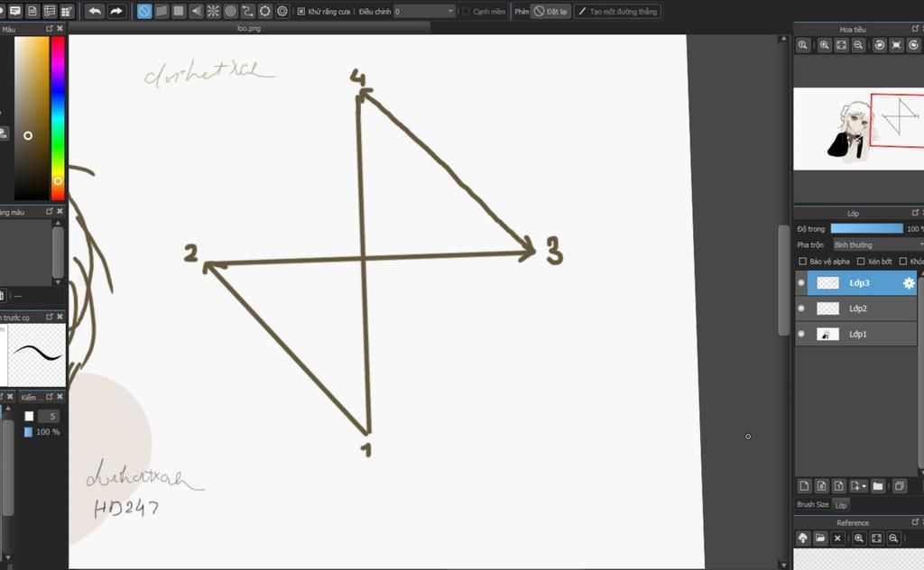Switch to Lớp tab at panel bottom
The height and width of the screenshot is (570, 924).
[841, 505]
